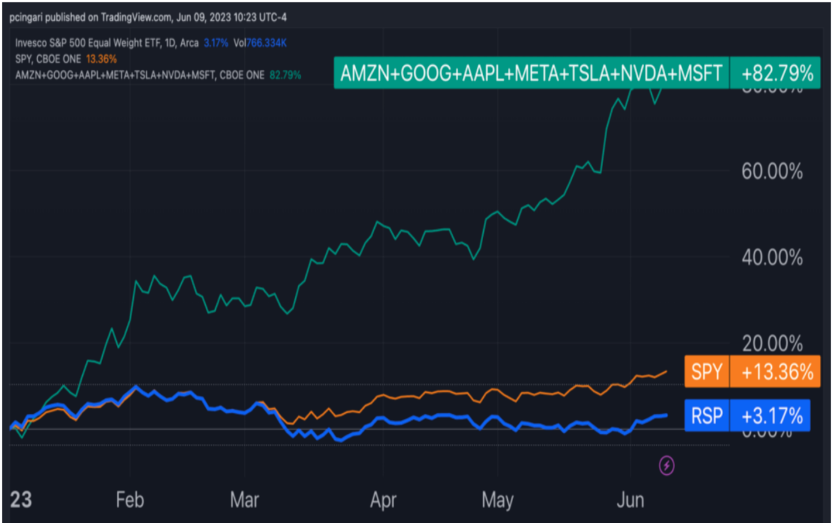
Task: Click the +13.36% orange value label
Action: [x=776, y=371]
